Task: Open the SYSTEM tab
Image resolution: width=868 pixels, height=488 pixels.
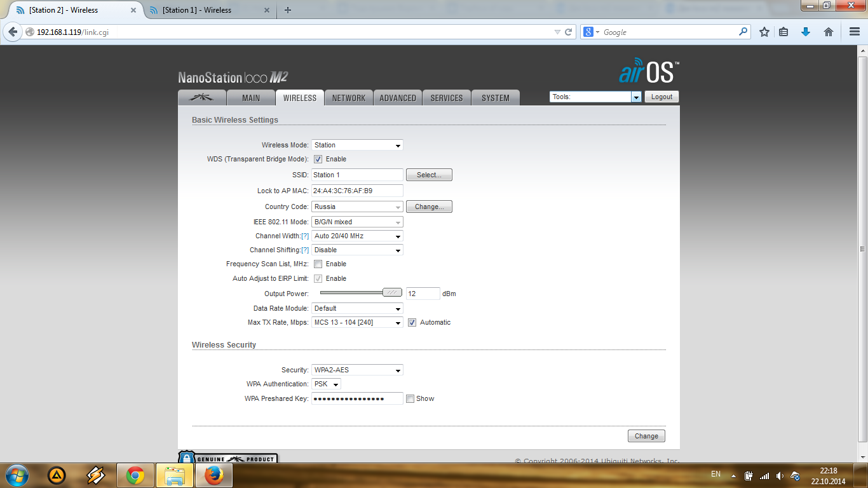Action: tap(495, 98)
